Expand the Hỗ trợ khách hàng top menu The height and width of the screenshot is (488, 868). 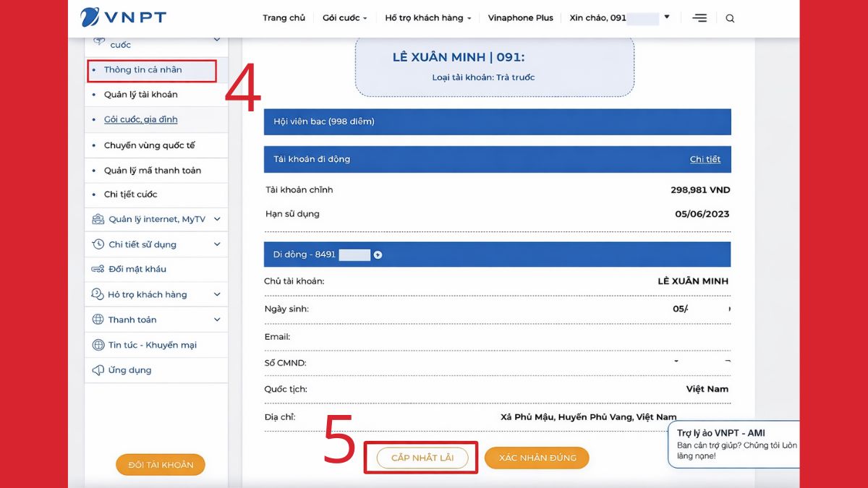point(428,18)
